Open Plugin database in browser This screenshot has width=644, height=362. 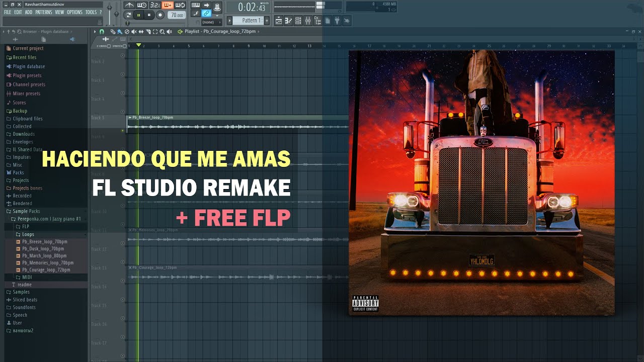tap(29, 66)
